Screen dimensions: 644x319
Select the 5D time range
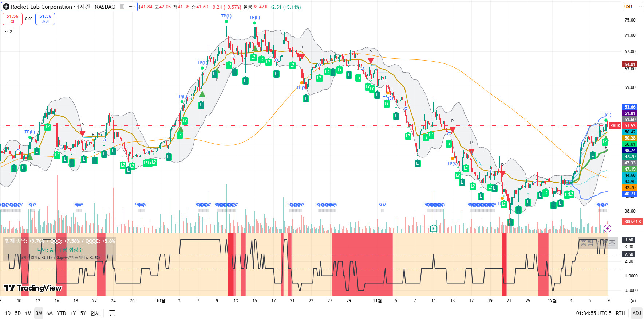click(18, 313)
